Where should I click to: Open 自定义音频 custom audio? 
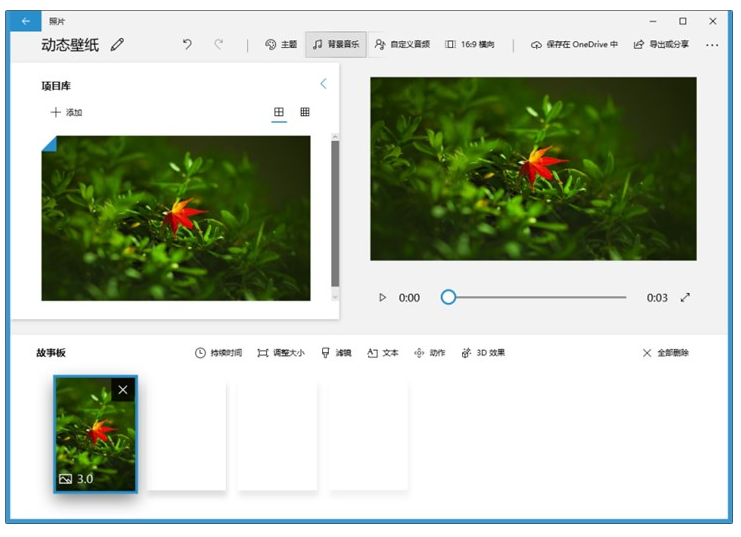coord(402,44)
